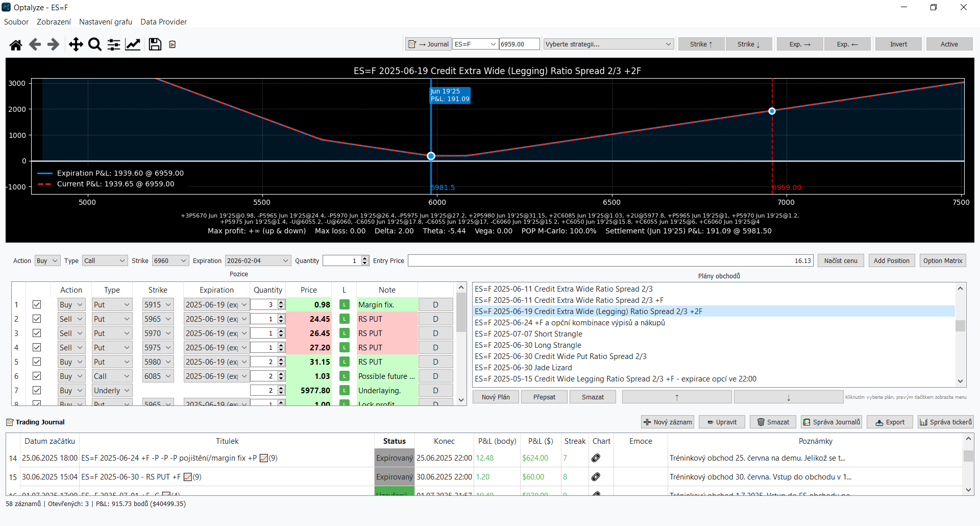
Task: Uncheck the checkbox for position row 1
Action: pos(37,304)
